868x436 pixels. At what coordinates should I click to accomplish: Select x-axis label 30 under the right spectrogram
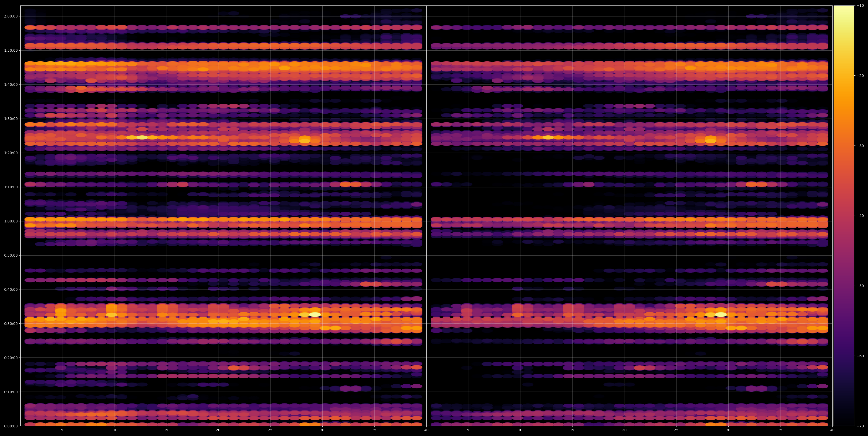[728, 430]
